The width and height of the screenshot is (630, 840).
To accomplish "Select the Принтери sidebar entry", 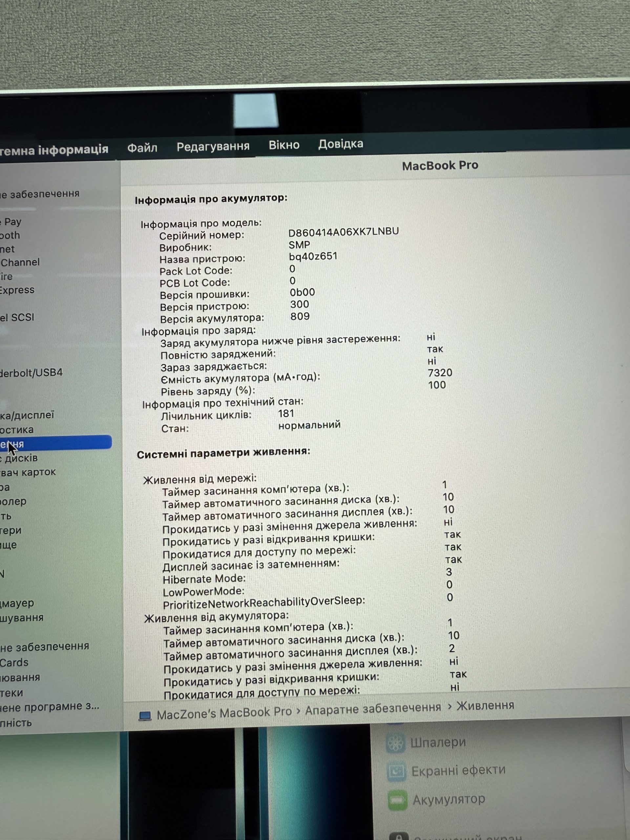I will 10,531.
